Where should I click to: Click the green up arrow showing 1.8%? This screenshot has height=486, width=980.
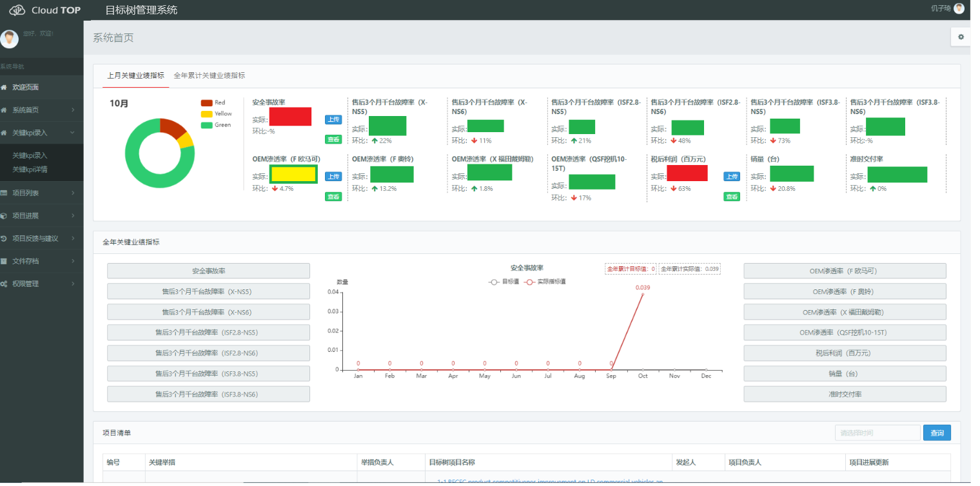click(475, 188)
